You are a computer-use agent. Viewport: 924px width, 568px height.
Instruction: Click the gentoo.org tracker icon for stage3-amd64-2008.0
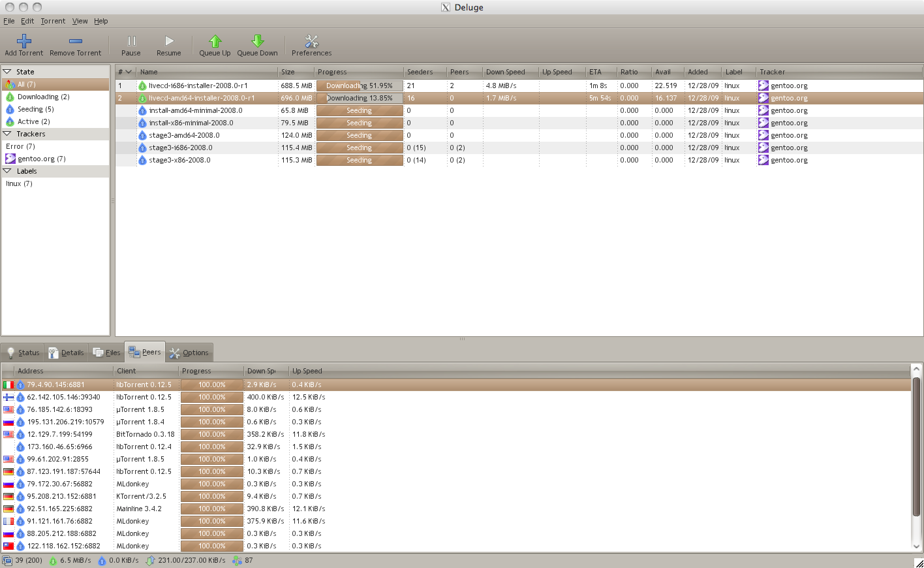pos(763,135)
